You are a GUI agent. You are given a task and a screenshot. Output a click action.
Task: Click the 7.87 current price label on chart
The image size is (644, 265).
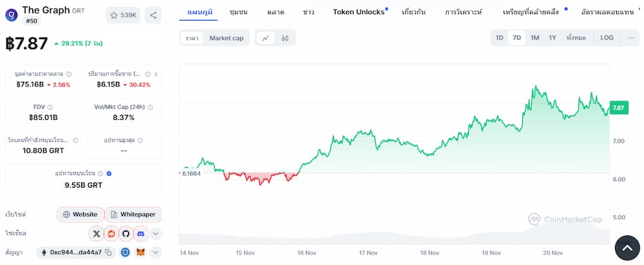(x=618, y=108)
